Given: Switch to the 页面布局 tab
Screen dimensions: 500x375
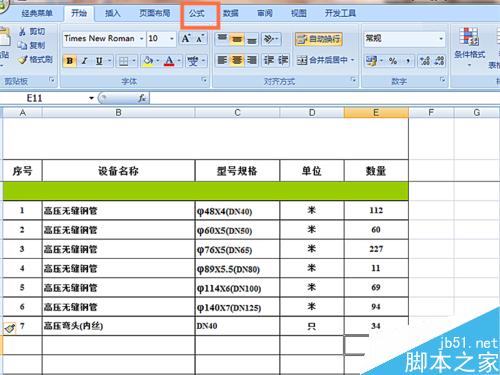Looking at the screenshot, I should 155,13.
